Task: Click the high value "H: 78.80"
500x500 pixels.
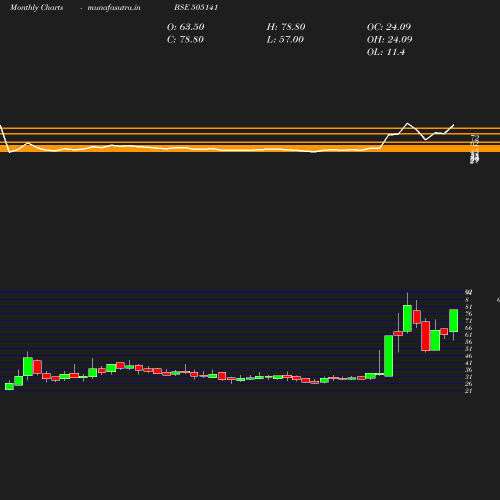Action: tap(286, 27)
